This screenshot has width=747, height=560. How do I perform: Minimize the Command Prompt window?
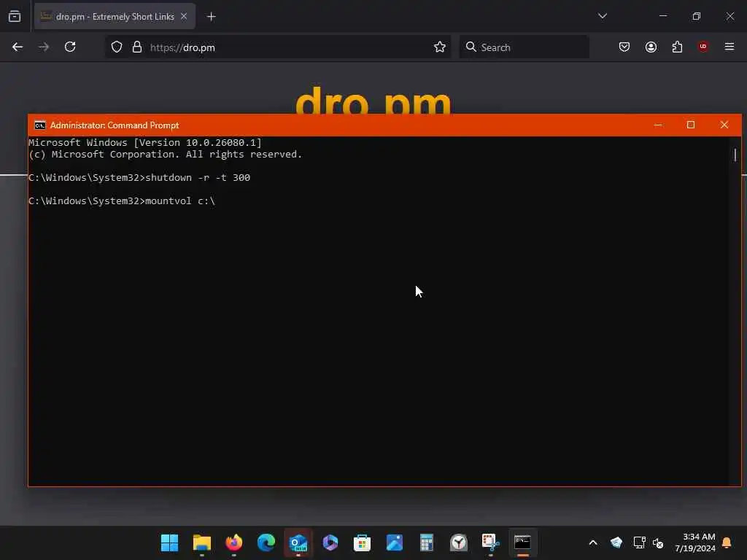[658, 125]
